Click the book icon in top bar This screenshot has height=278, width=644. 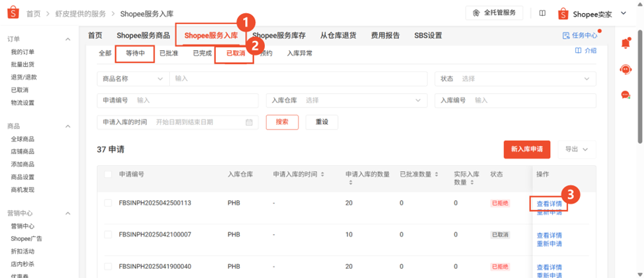click(542, 14)
